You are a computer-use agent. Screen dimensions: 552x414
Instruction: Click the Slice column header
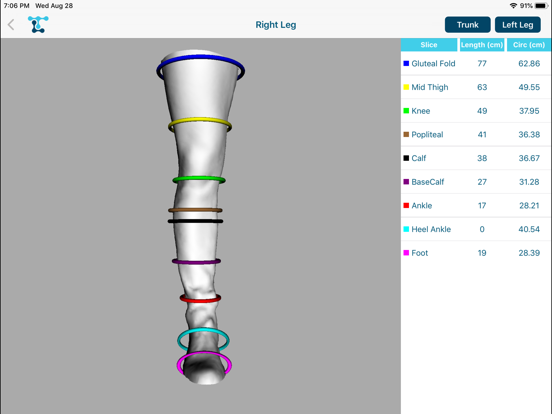(429, 45)
